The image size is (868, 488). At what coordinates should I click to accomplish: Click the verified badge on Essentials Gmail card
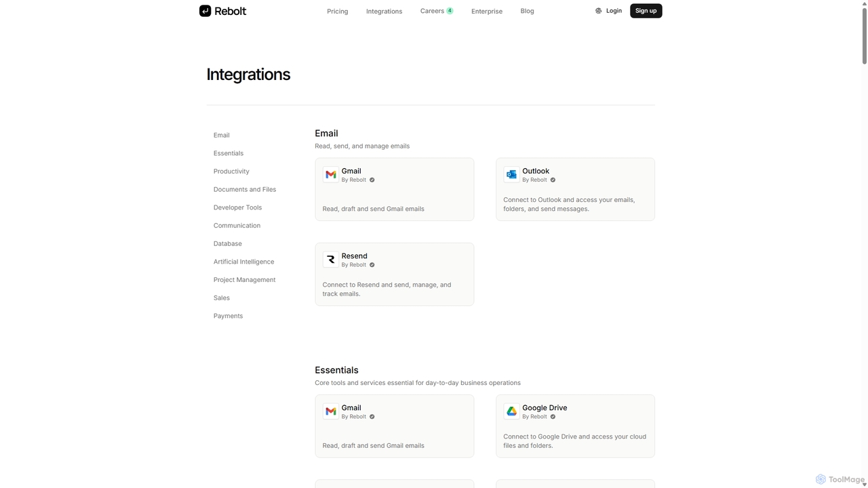[x=372, y=417]
